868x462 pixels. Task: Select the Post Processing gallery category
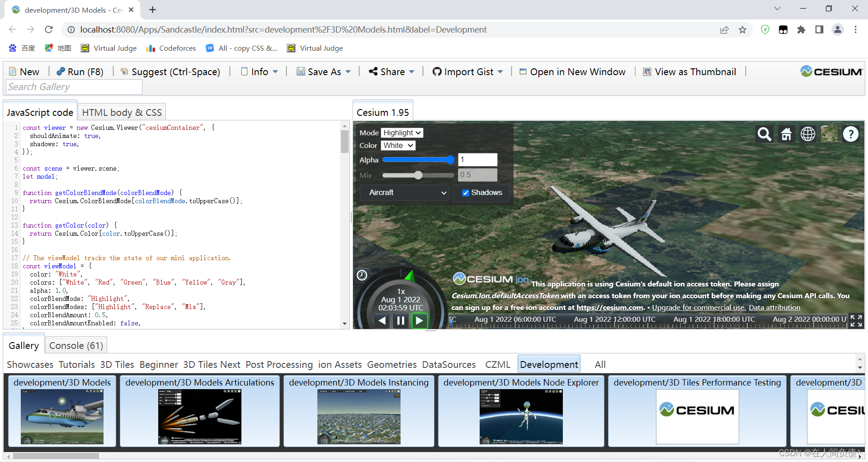pos(279,365)
